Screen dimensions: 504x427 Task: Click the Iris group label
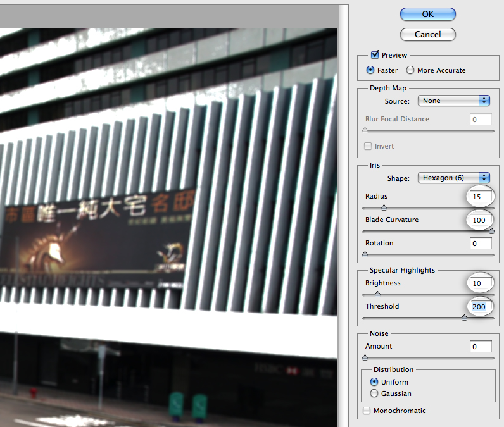375,165
